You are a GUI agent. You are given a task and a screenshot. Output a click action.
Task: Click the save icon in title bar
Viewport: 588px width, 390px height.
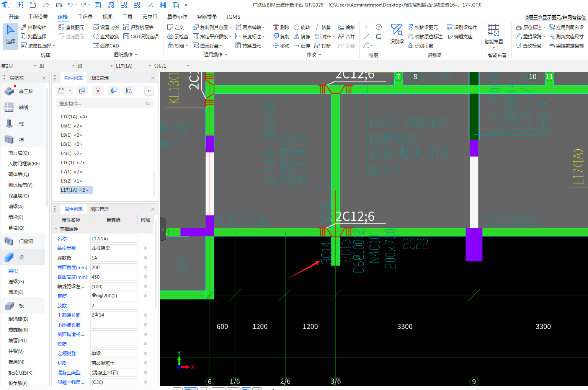(x=59, y=5)
